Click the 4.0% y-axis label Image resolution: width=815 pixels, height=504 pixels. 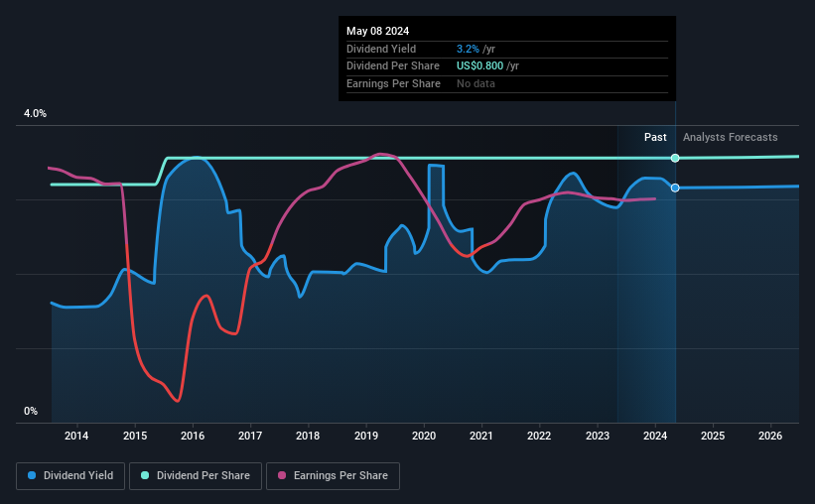35,113
